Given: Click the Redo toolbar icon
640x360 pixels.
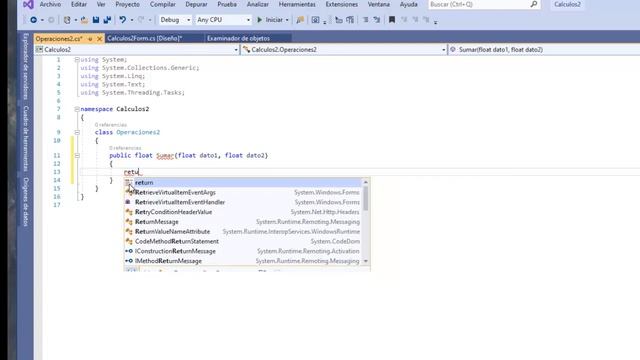Looking at the screenshot, I should coord(141,20).
